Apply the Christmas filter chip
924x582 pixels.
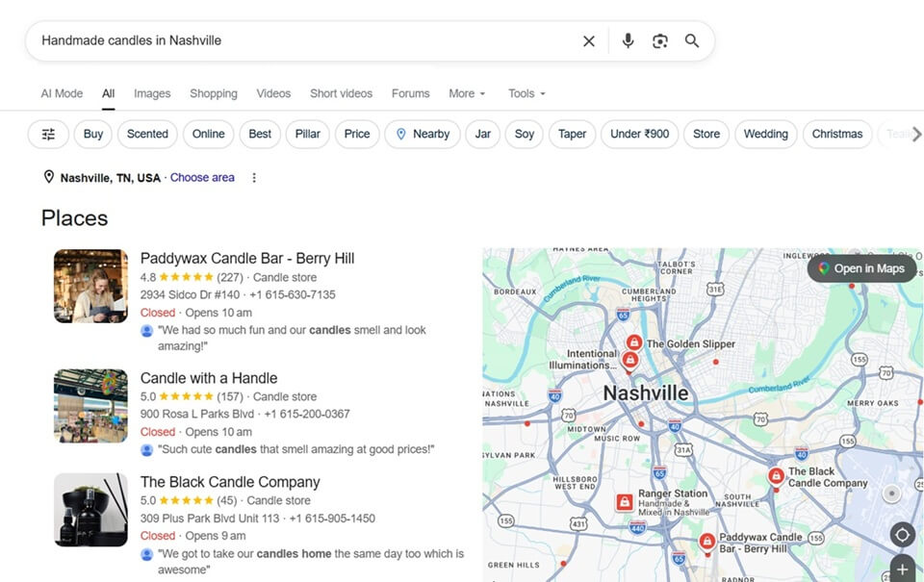pos(836,135)
